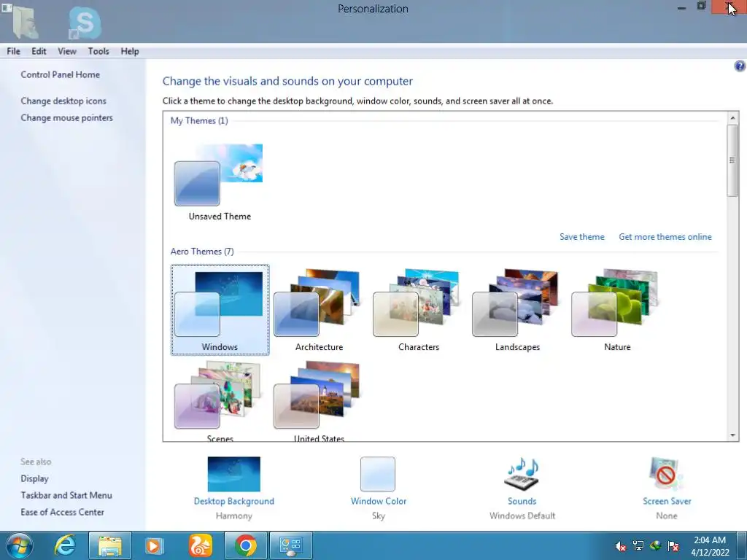Viewport: 747px width, 560px height.
Task: Click the folder desktop icon behind title bar
Action: (23, 22)
